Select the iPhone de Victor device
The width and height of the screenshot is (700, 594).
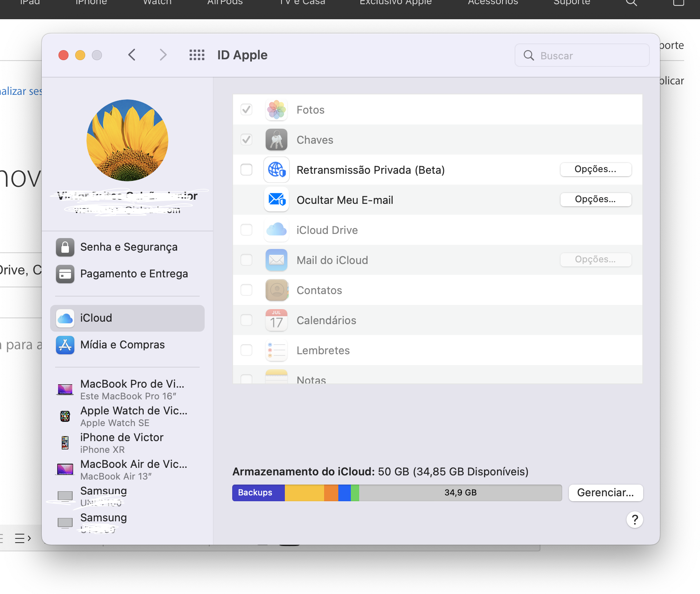(x=122, y=443)
